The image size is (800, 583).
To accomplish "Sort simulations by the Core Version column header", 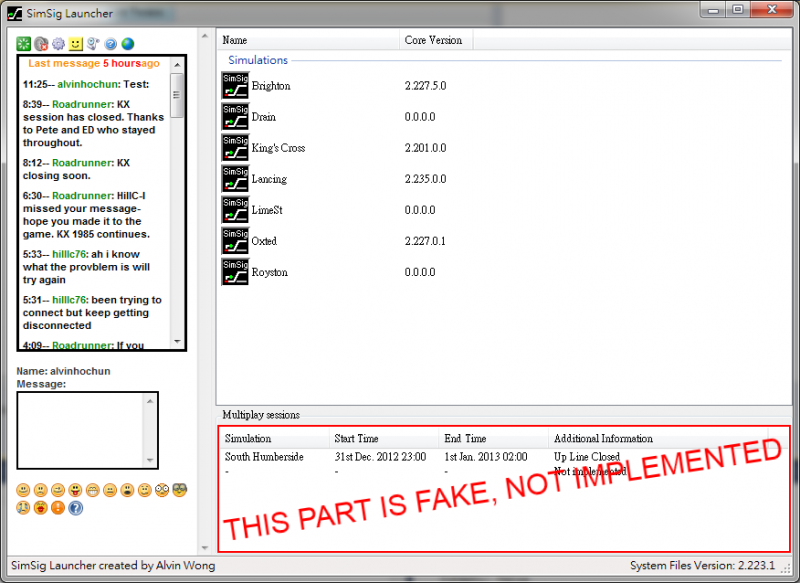I will coord(436,40).
